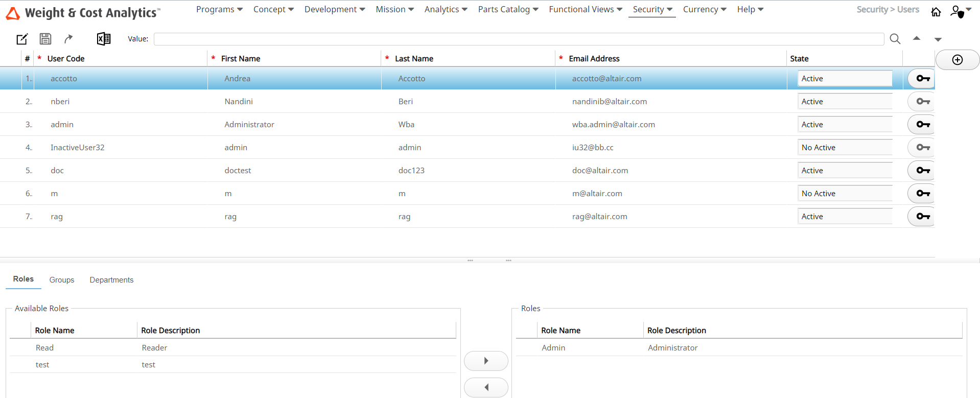Click the left arrow to remove role
The width and height of the screenshot is (980, 398).
485,387
